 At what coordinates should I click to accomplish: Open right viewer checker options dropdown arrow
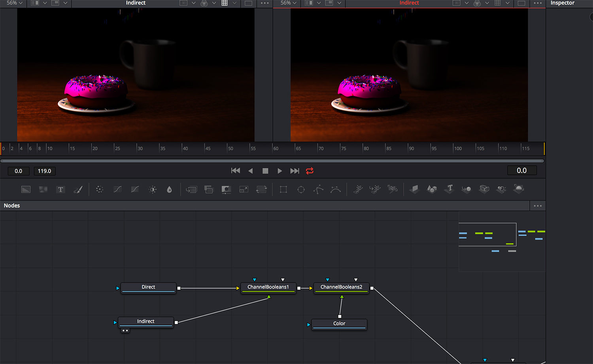pyautogui.click(x=508, y=3)
